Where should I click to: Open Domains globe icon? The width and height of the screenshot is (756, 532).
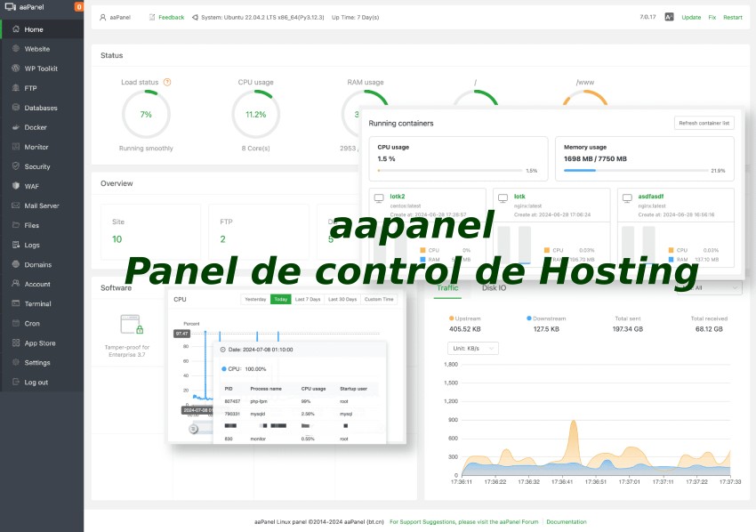click(x=16, y=264)
